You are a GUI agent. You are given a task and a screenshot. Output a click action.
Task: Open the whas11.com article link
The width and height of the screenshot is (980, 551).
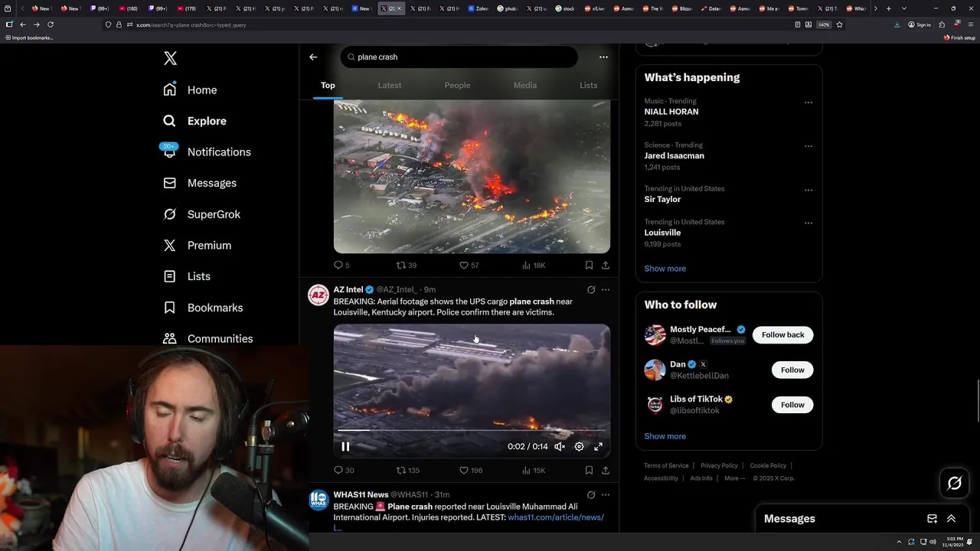(x=556, y=517)
